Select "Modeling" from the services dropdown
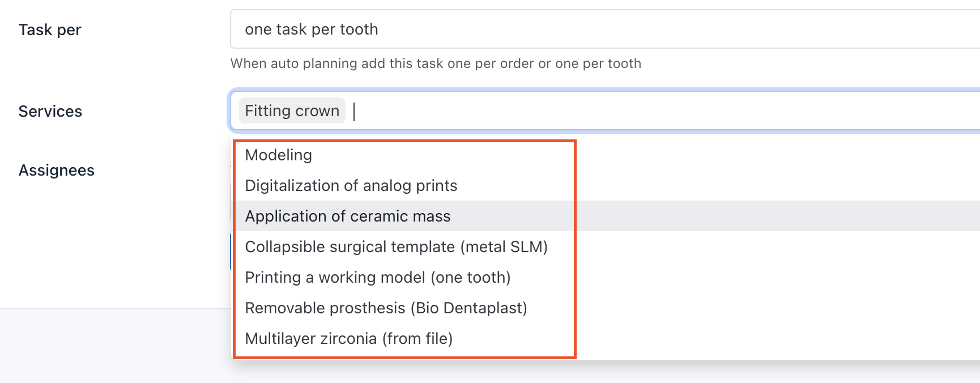980x383 pixels. point(278,155)
